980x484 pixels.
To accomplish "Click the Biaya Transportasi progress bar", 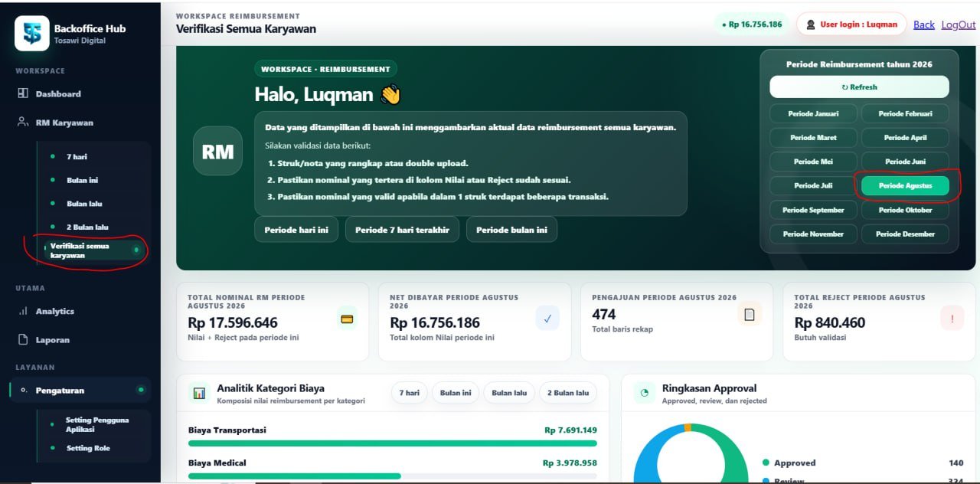I will pos(393,443).
